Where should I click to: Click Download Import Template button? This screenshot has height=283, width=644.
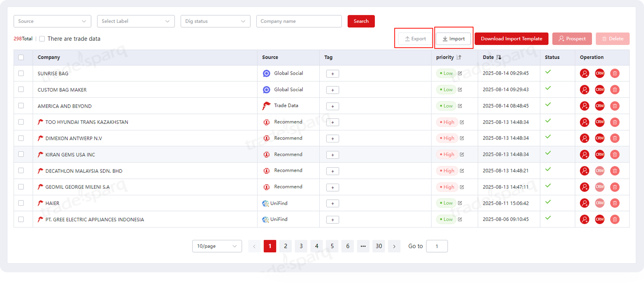(x=511, y=39)
